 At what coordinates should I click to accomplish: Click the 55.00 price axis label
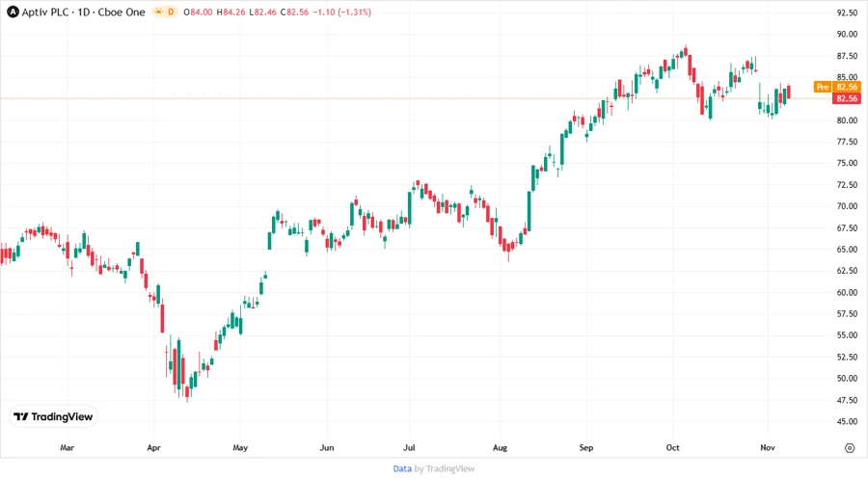click(847, 335)
